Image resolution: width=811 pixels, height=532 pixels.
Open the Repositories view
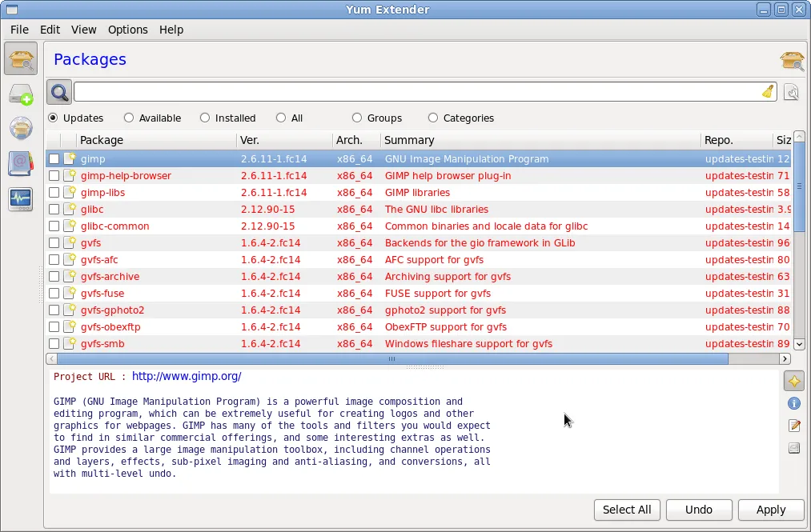(21, 128)
